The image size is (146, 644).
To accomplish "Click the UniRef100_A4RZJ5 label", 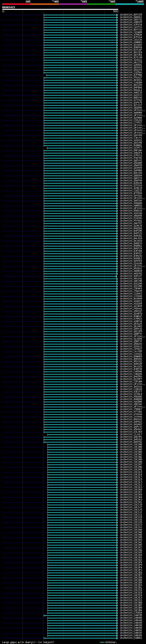I will pyautogui.click(x=131, y=93).
